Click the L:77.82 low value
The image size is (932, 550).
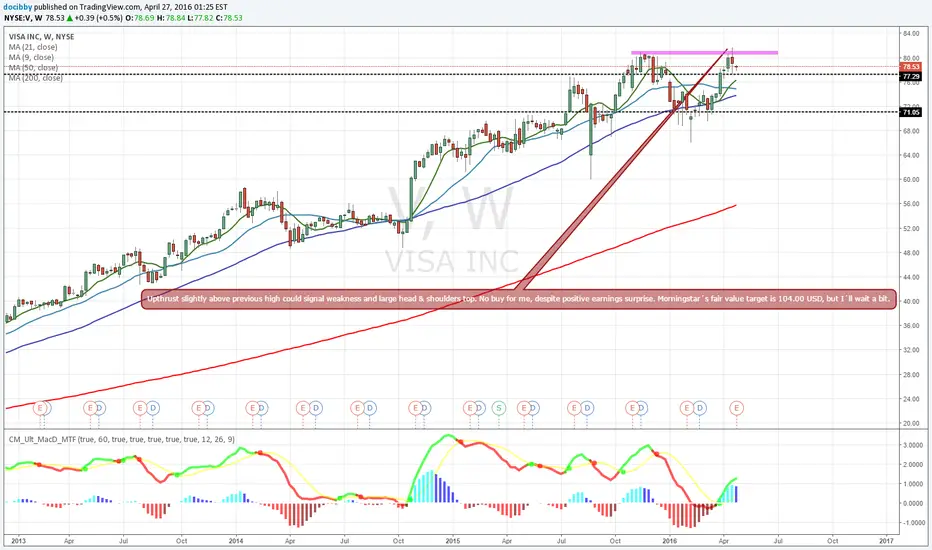pos(200,18)
